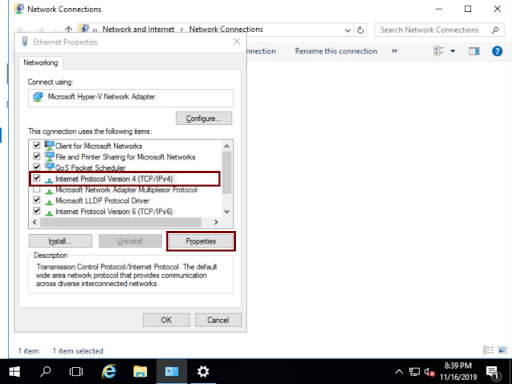Open the Action Center notification icon
512x384 pixels.
click(493, 372)
